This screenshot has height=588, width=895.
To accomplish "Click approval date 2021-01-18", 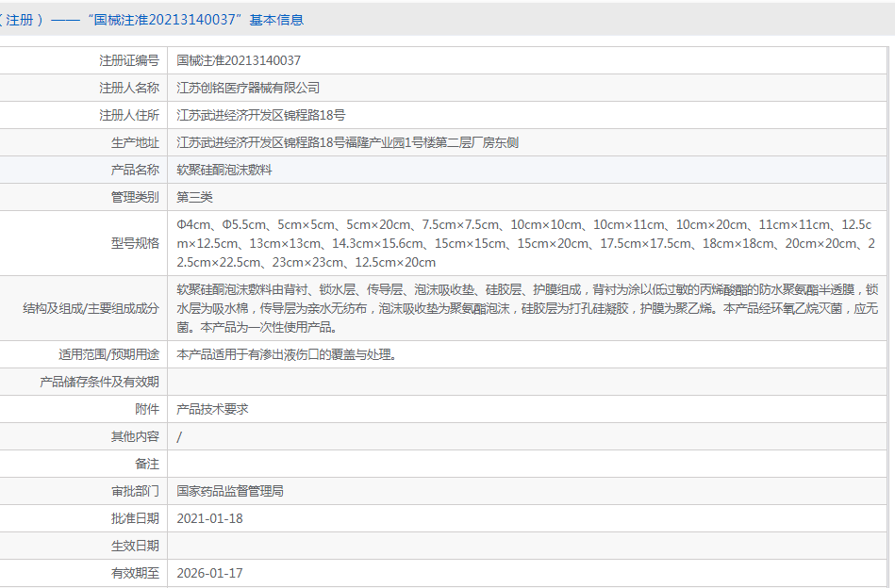I will (209, 519).
